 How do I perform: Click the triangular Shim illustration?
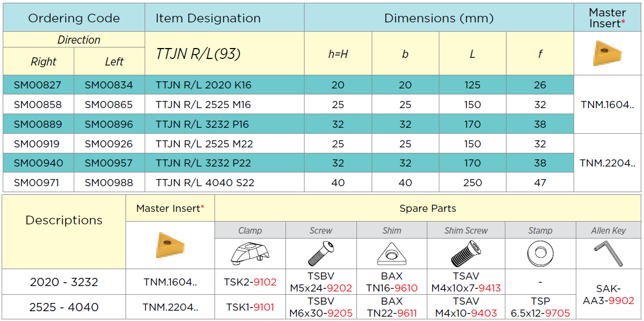[x=392, y=253]
